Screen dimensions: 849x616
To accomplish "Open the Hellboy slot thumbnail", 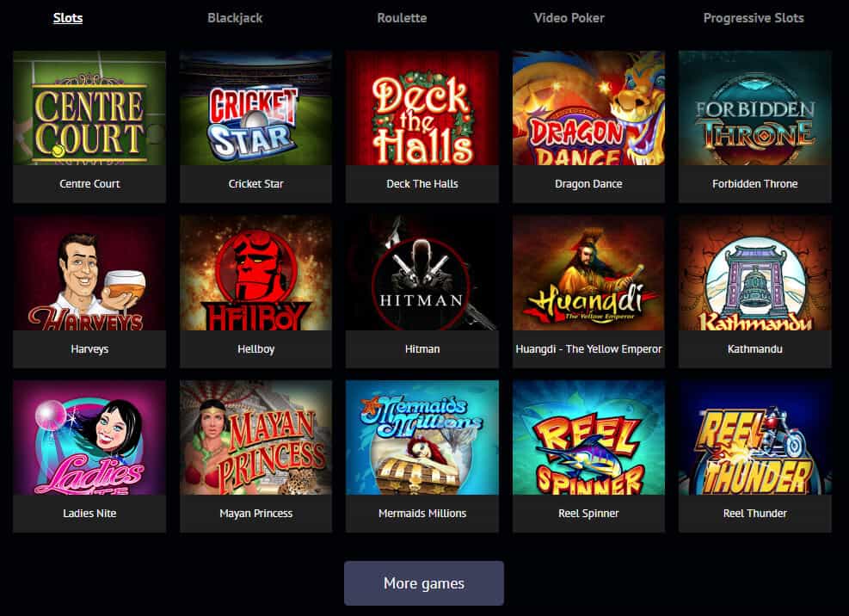I will (x=255, y=273).
